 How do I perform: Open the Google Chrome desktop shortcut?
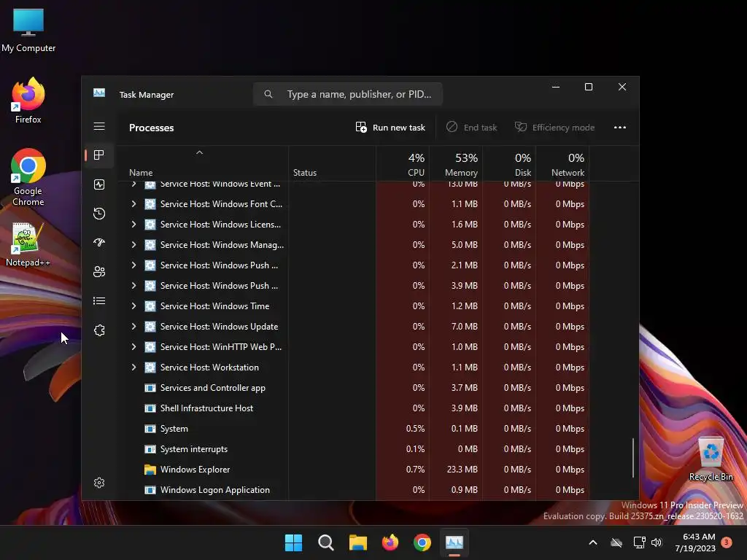(x=28, y=177)
